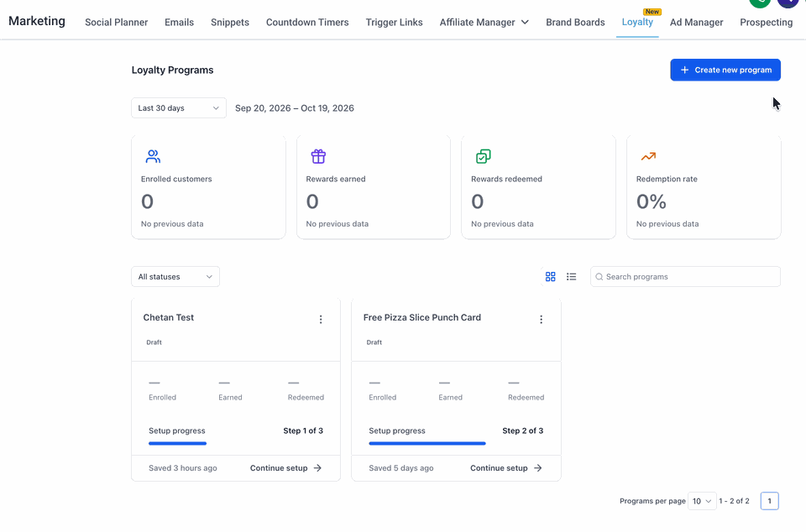Open the All statuses filter dropdown

(175, 276)
